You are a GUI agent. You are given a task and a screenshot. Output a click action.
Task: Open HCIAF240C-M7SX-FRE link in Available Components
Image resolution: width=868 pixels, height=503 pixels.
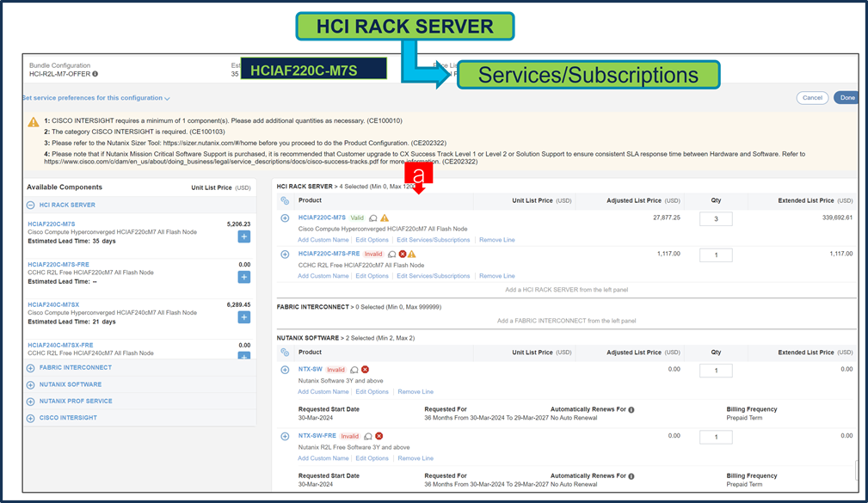pyautogui.click(x=60, y=346)
